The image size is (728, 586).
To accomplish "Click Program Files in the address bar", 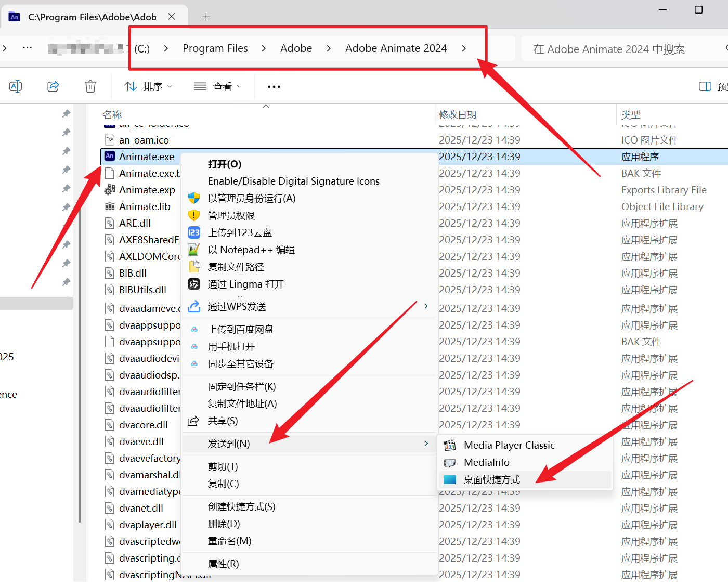I will coord(215,48).
